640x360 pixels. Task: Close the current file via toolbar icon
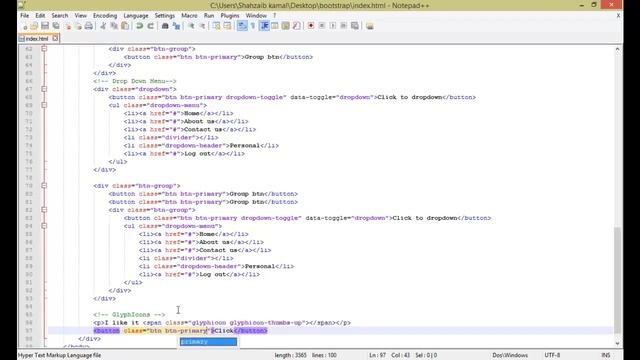tap(68, 26)
